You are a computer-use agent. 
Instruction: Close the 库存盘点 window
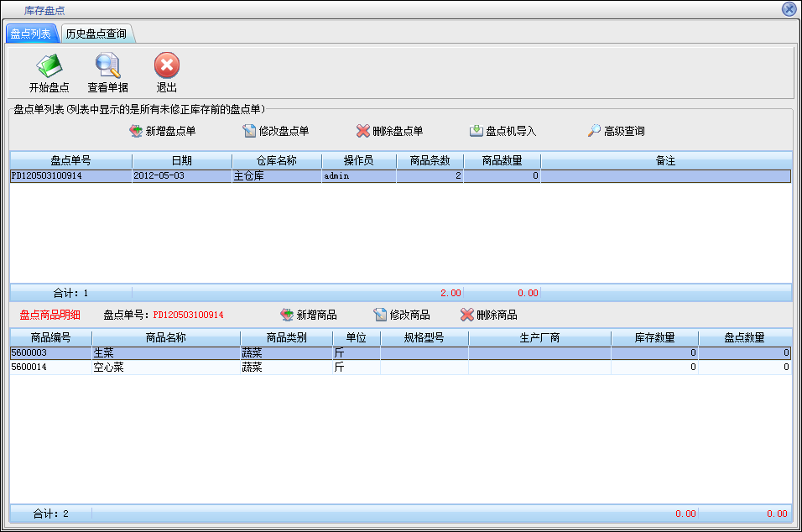pos(789,9)
